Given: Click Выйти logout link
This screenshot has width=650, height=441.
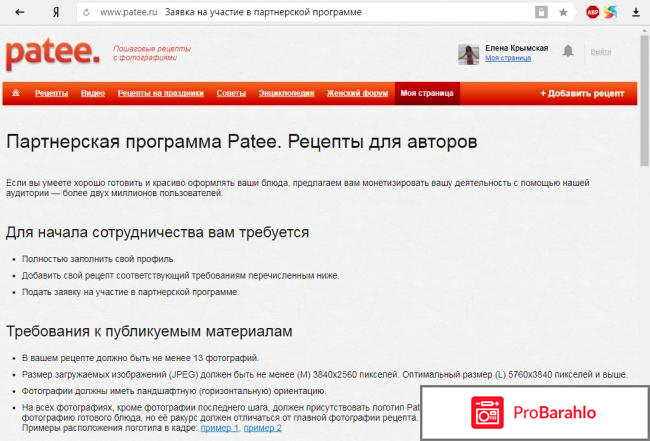Looking at the screenshot, I should [x=601, y=52].
